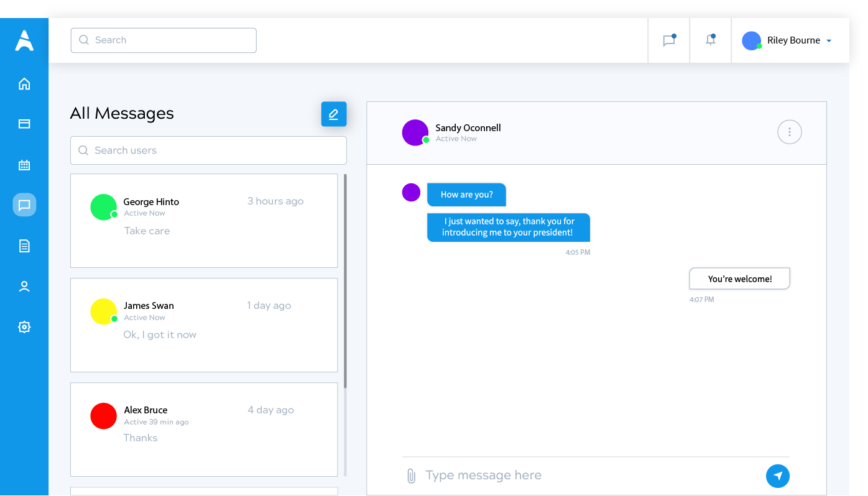Click the Search users field

(208, 150)
